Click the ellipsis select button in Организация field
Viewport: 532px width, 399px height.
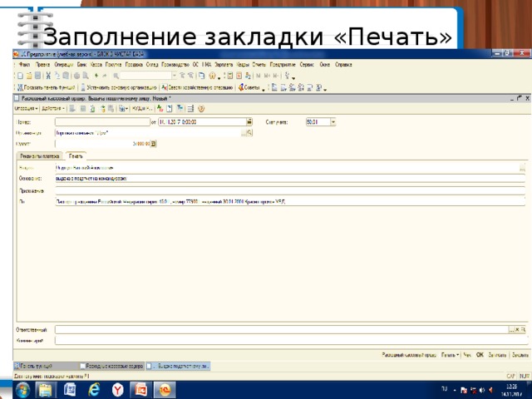pos(244,133)
